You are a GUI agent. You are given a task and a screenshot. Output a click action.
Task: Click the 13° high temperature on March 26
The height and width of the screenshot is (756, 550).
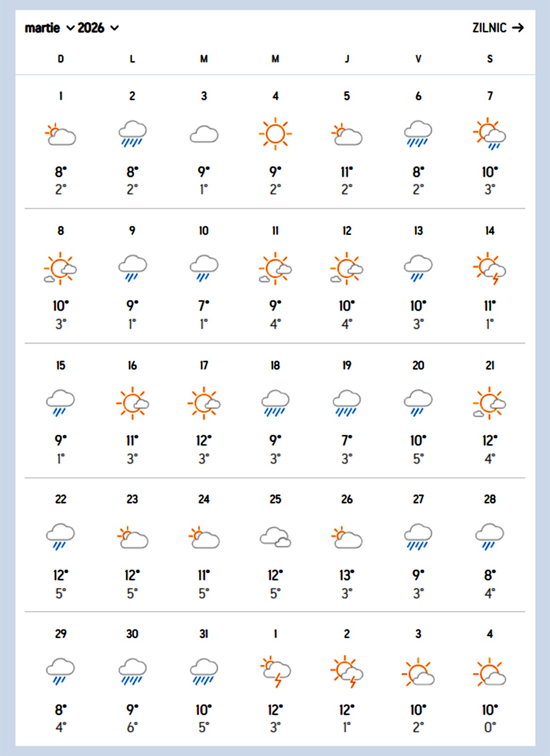347,575
